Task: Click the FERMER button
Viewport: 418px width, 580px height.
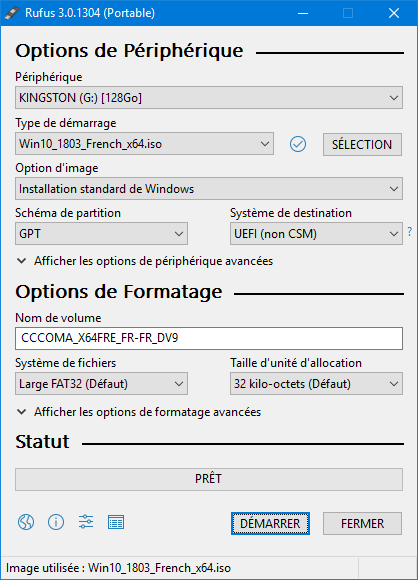Action: tap(362, 523)
